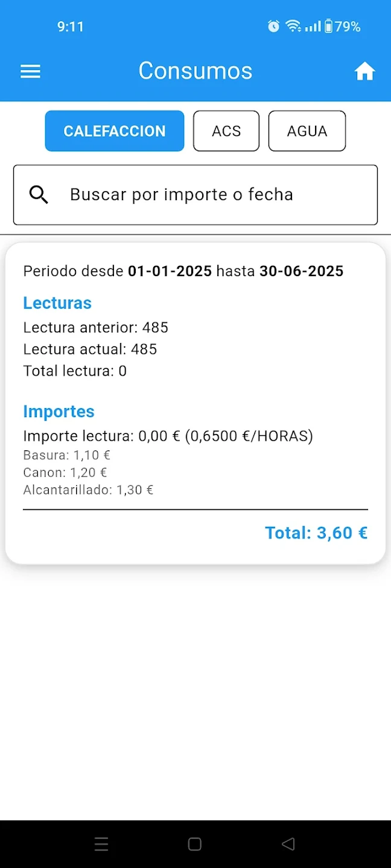Tap the Consumos page title

pos(195,71)
